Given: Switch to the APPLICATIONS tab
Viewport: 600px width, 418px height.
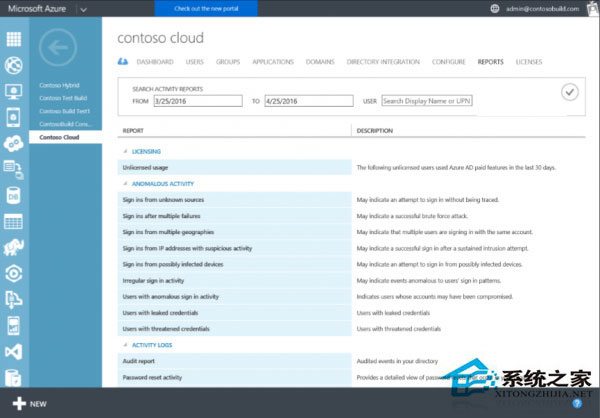Looking at the screenshot, I should (273, 62).
